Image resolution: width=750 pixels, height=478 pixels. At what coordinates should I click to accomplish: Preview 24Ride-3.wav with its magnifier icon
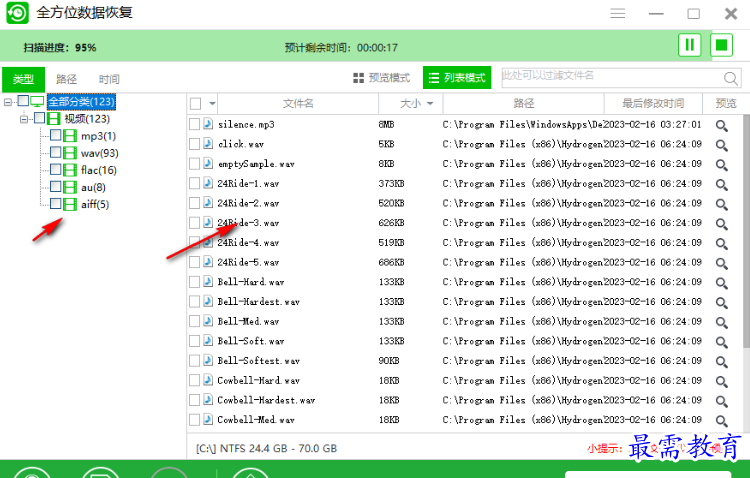click(x=721, y=223)
